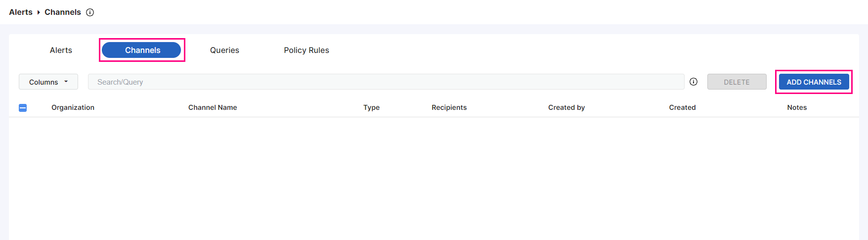This screenshot has height=240, width=868.
Task: Sort by the Organization column header
Action: pos(73,107)
